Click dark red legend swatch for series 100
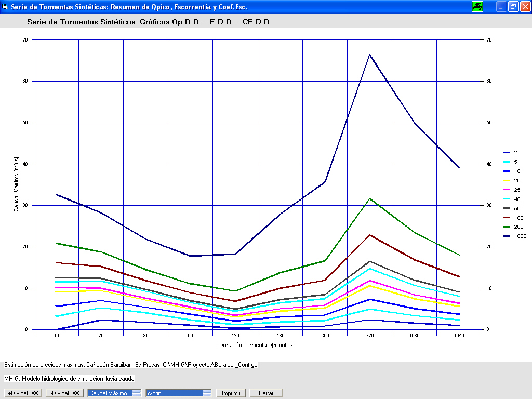532x399 pixels. click(x=507, y=218)
